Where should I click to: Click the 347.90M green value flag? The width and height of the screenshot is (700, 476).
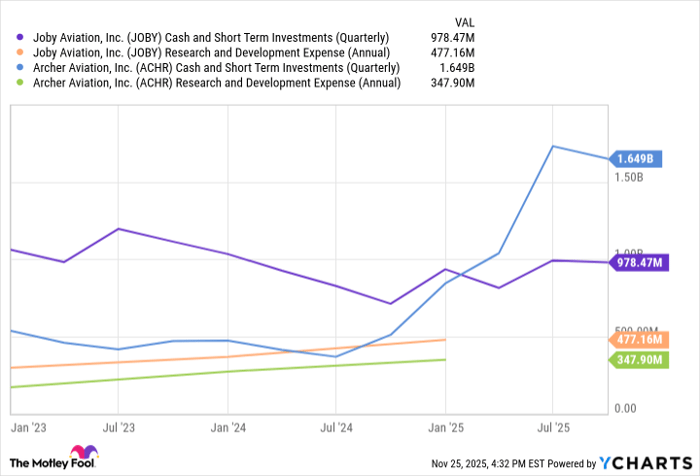coord(638,360)
